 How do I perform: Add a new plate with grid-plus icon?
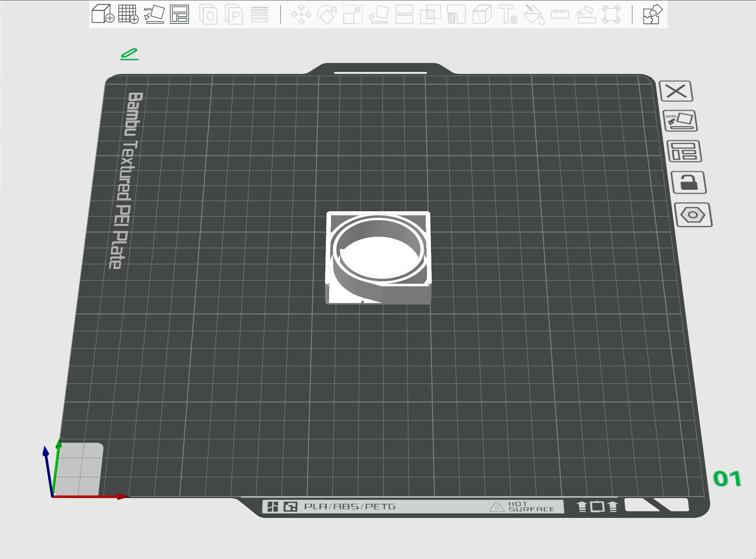pyautogui.click(x=129, y=14)
